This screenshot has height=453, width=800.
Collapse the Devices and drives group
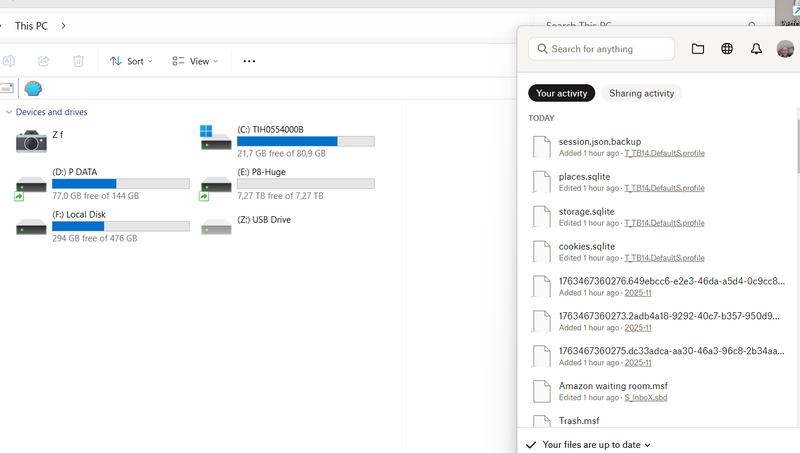[x=9, y=112]
